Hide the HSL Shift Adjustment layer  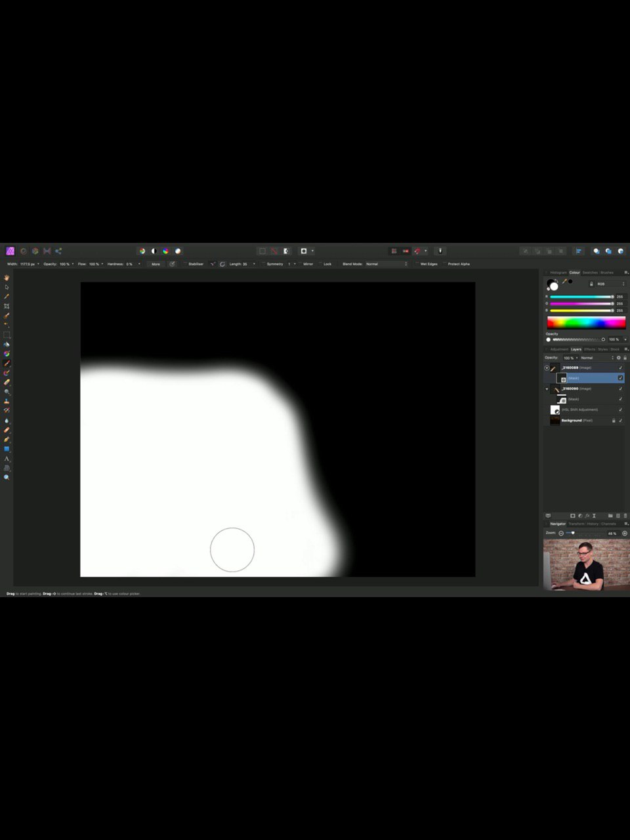click(x=621, y=409)
